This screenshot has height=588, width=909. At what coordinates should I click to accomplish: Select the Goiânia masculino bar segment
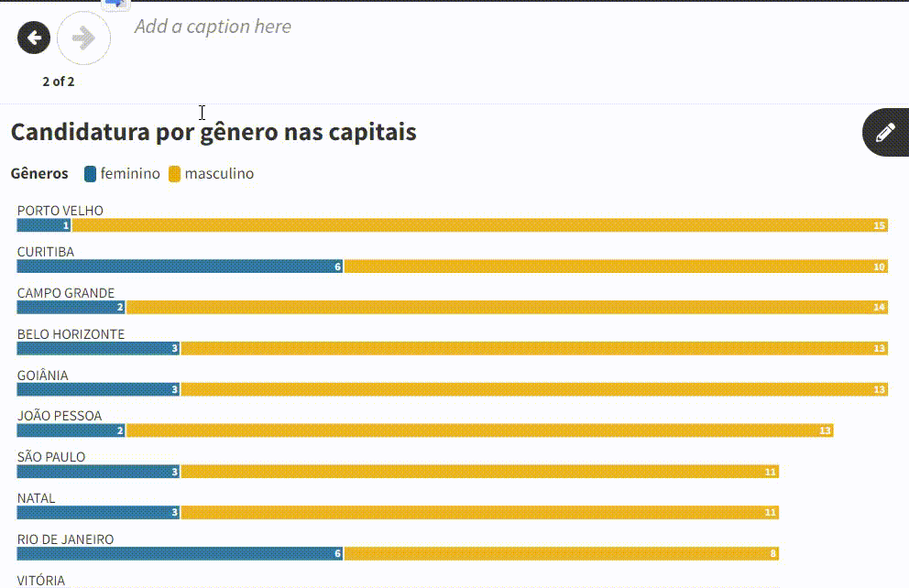tap(534, 389)
